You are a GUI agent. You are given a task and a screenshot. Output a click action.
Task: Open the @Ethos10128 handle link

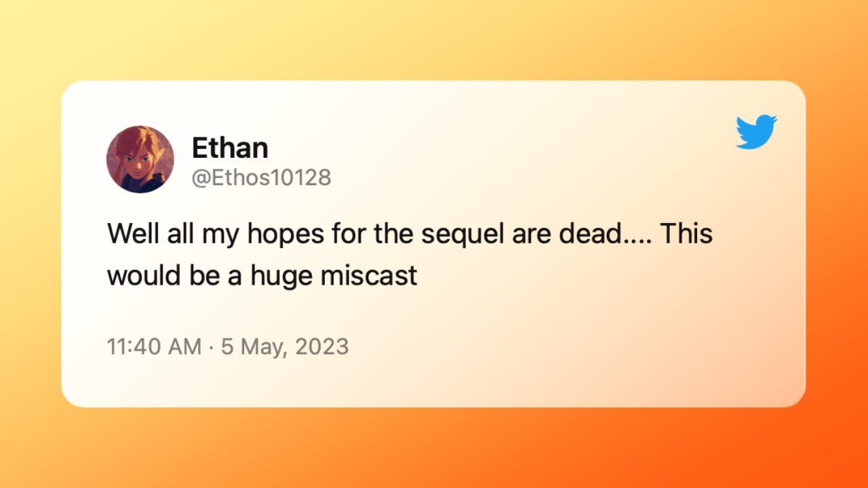[261, 178]
